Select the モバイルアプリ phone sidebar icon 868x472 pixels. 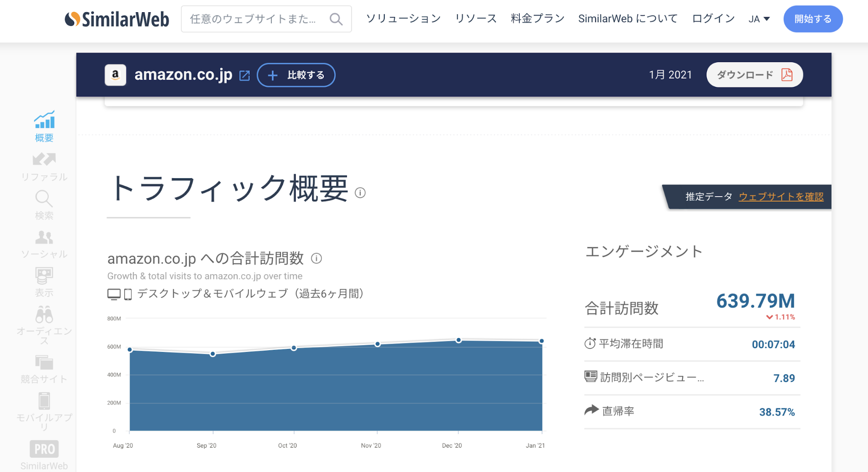coord(44,401)
